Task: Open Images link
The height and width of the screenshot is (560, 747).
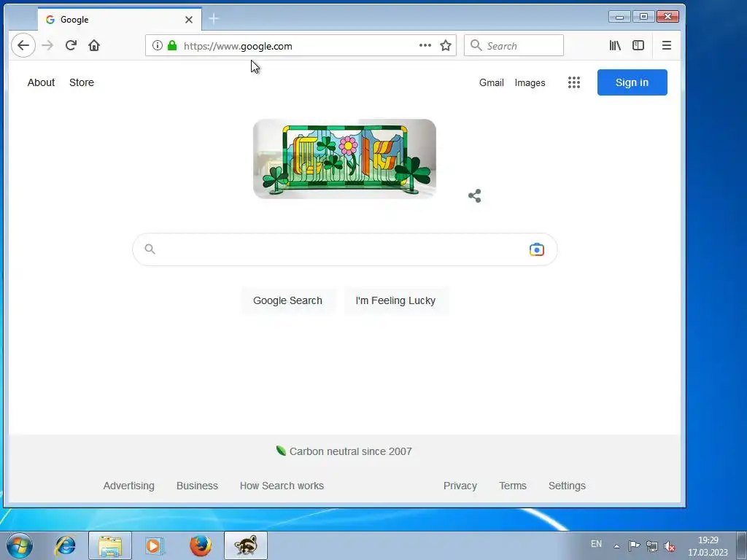Action: (x=530, y=82)
